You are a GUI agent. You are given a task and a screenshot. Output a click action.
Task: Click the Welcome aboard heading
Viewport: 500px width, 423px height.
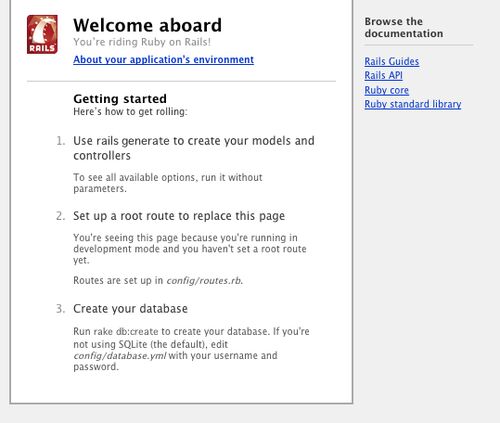(147, 25)
